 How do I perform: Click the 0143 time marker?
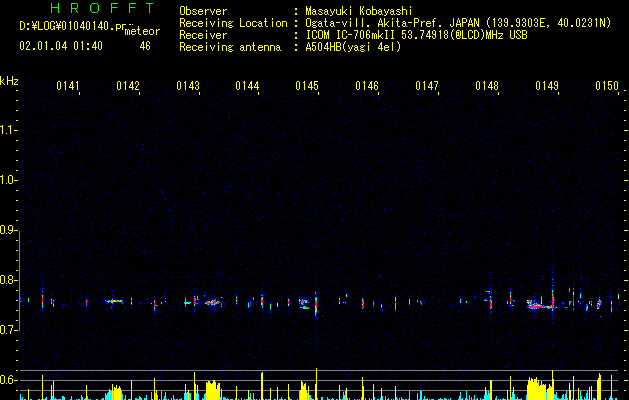pos(188,86)
